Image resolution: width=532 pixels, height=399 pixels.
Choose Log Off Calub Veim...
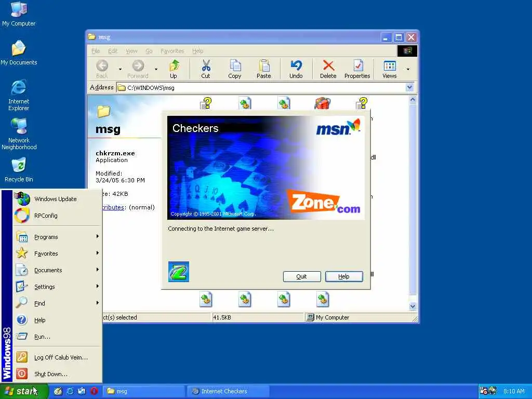pos(58,357)
